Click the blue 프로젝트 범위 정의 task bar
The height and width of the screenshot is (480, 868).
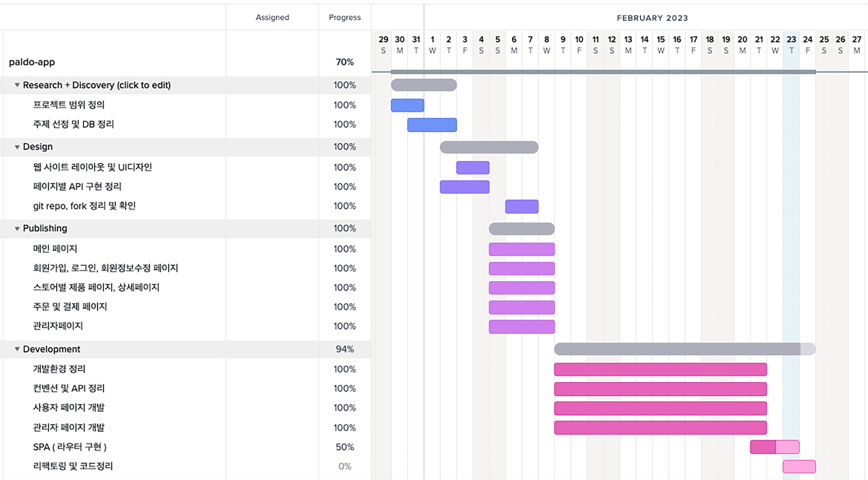pos(407,105)
